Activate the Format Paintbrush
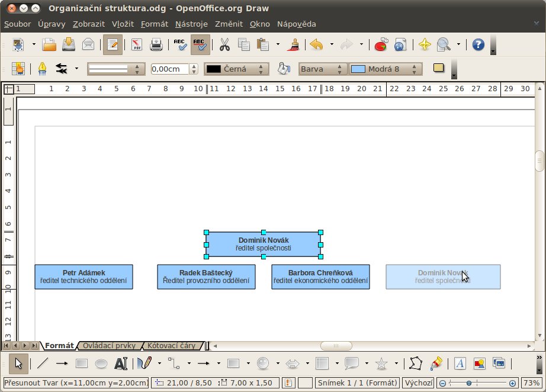 (294, 44)
